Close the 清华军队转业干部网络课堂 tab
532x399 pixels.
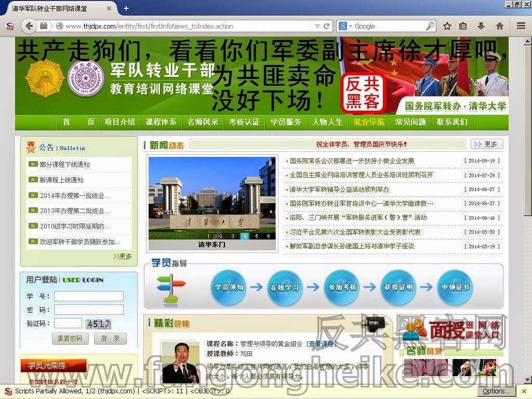coord(109,8)
